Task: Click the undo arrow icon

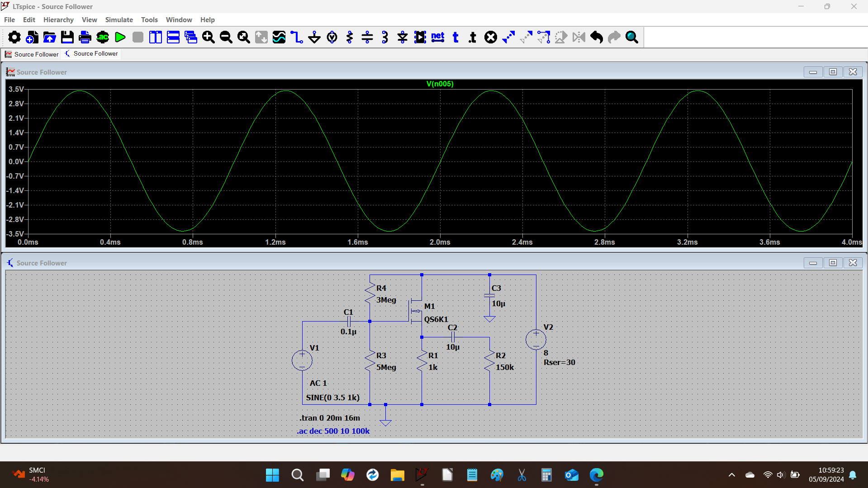Action: (x=597, y=37)
